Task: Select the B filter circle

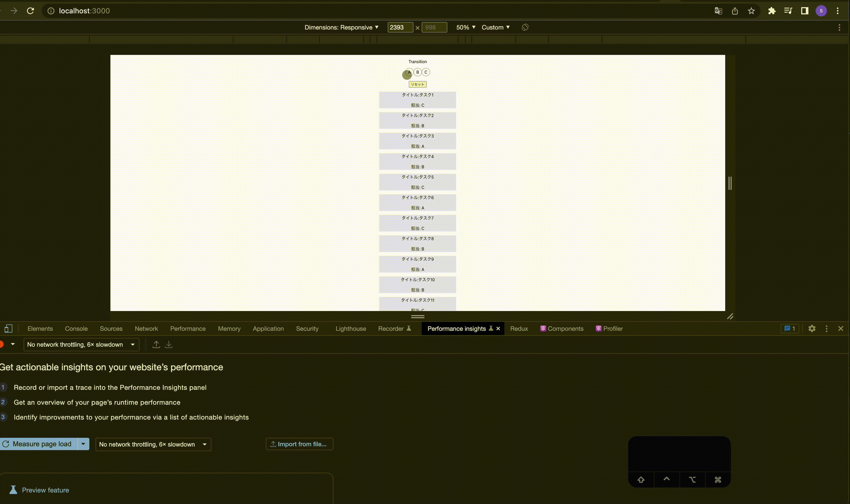Action: (417, 72)
